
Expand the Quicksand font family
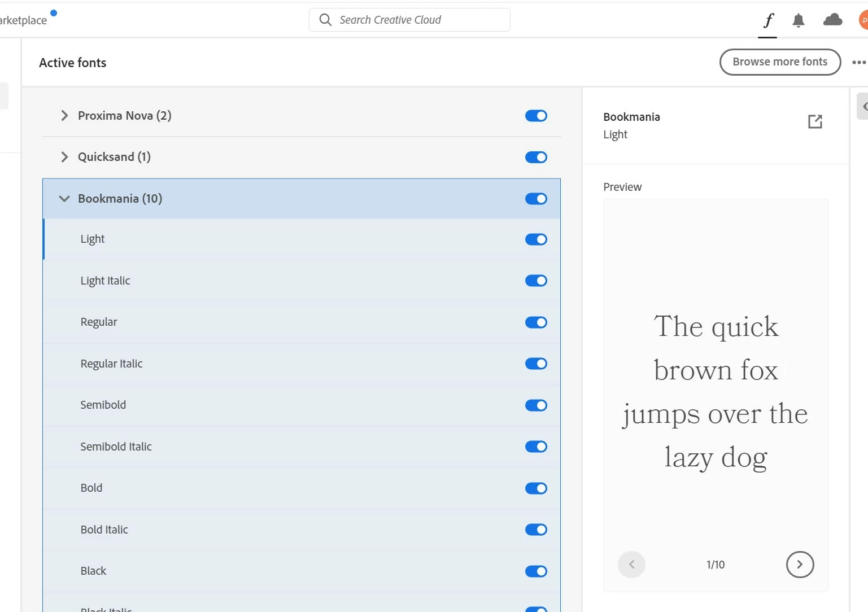point(64,157)
